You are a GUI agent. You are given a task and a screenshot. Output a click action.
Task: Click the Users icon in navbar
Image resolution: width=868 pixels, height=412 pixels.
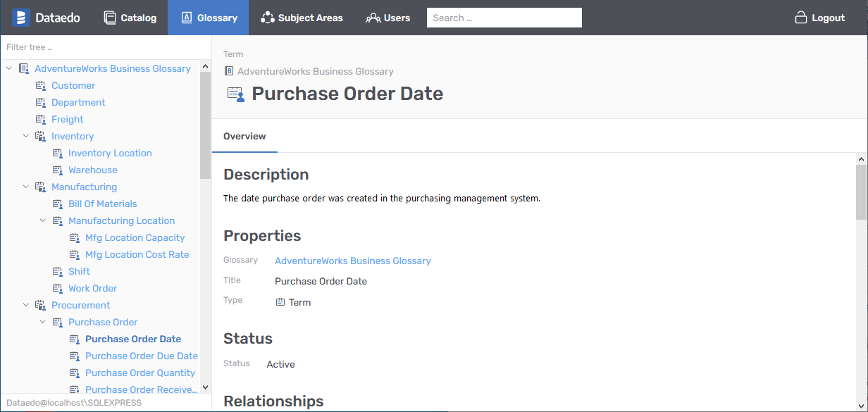[x=373, y=18]
